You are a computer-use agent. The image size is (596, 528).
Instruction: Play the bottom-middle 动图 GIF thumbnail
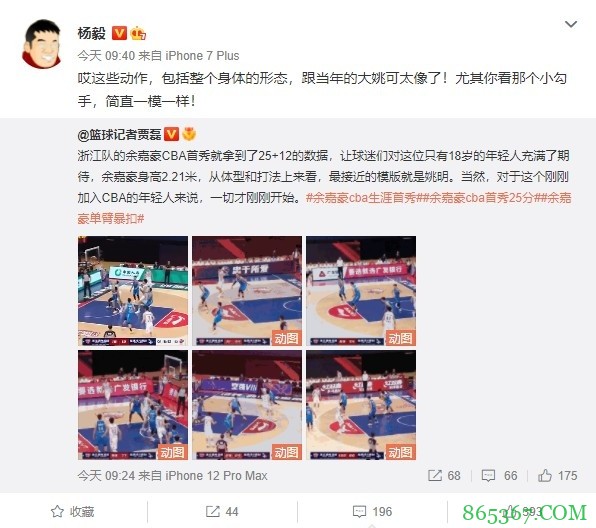click(x=247, y=405)
